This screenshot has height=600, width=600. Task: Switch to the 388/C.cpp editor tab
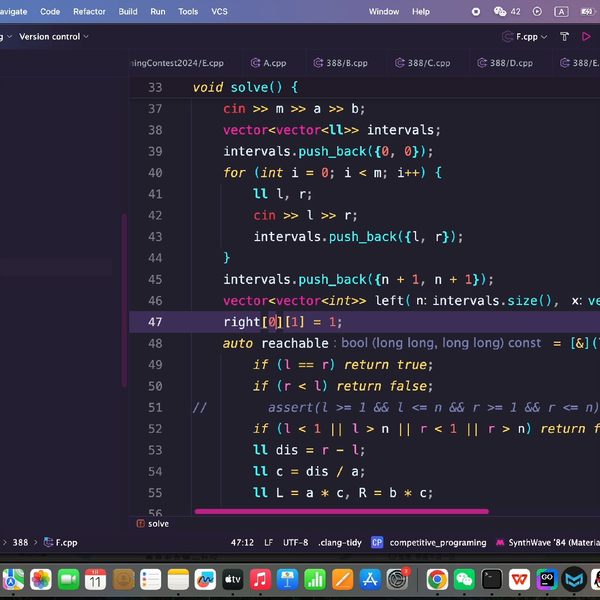pyautogui.click(x=426, y=62)
